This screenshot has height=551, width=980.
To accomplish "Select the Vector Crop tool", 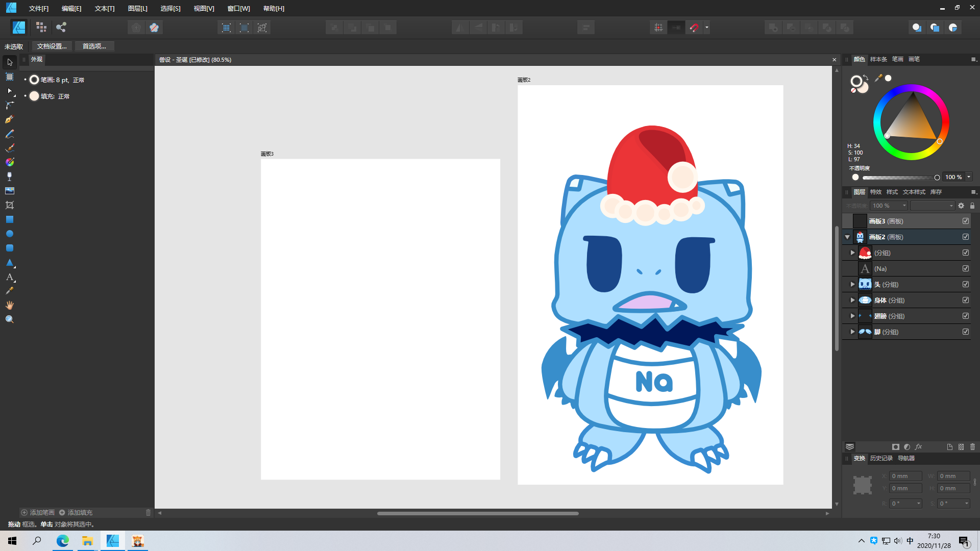I will [x=10, y=205].
